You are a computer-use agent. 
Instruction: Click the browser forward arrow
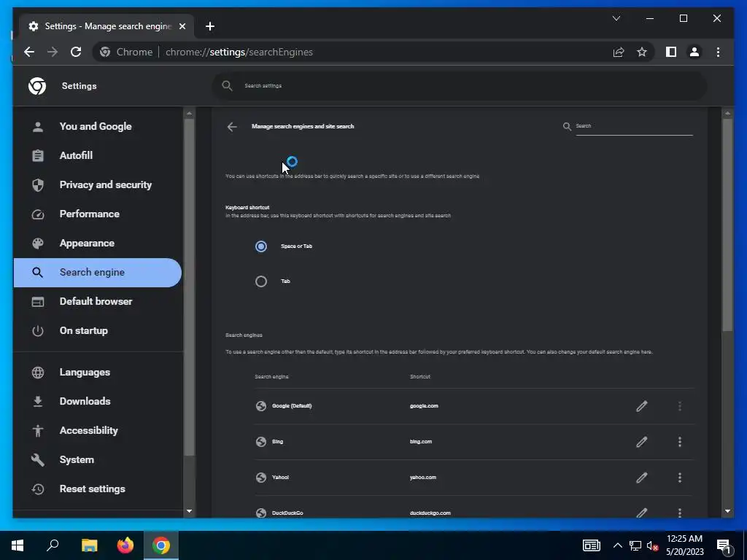click(53, 52)
